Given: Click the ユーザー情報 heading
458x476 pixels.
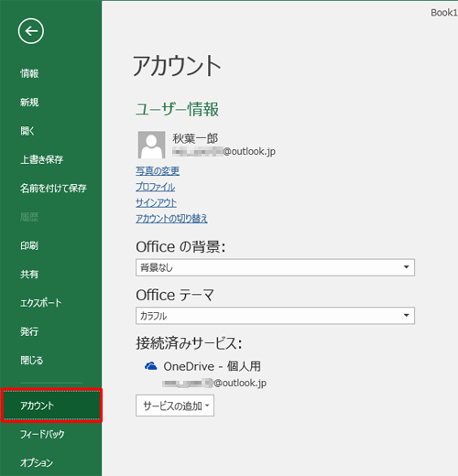Looking at the screenshot, I should [x=177, y=109].
